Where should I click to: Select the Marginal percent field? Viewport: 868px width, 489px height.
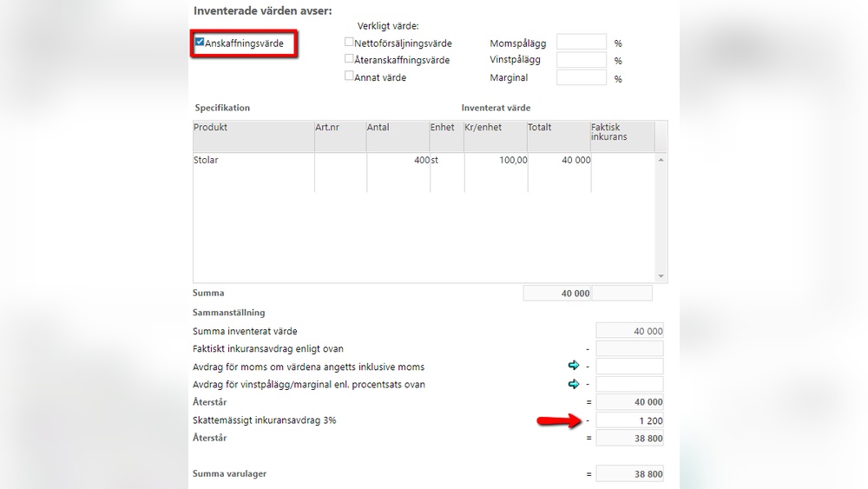point(582,77)
